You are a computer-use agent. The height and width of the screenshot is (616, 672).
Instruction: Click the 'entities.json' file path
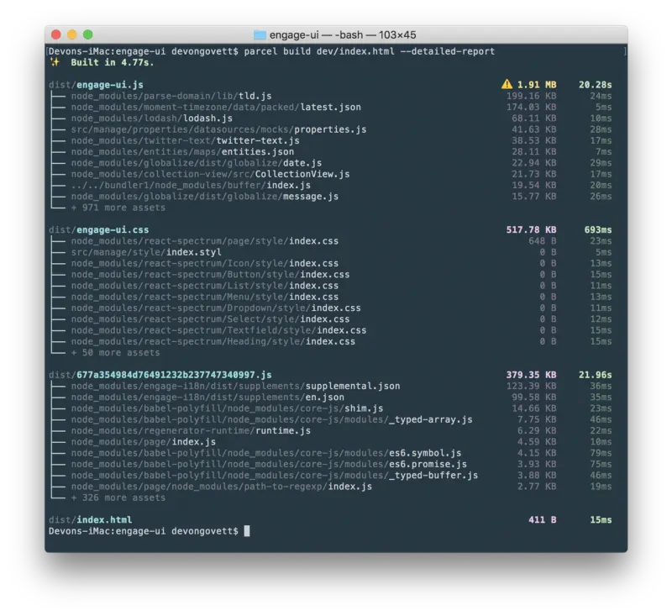click(x=182, y=152)
